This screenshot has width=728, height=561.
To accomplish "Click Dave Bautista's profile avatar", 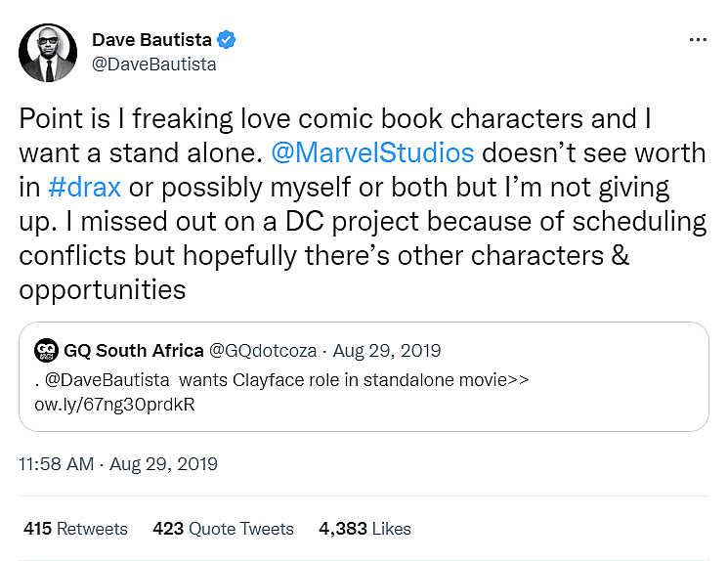I will coord(47,53).
